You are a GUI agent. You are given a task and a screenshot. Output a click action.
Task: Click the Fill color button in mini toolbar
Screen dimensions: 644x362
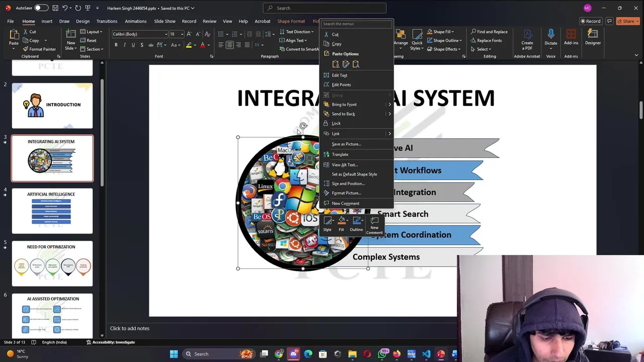341,225
